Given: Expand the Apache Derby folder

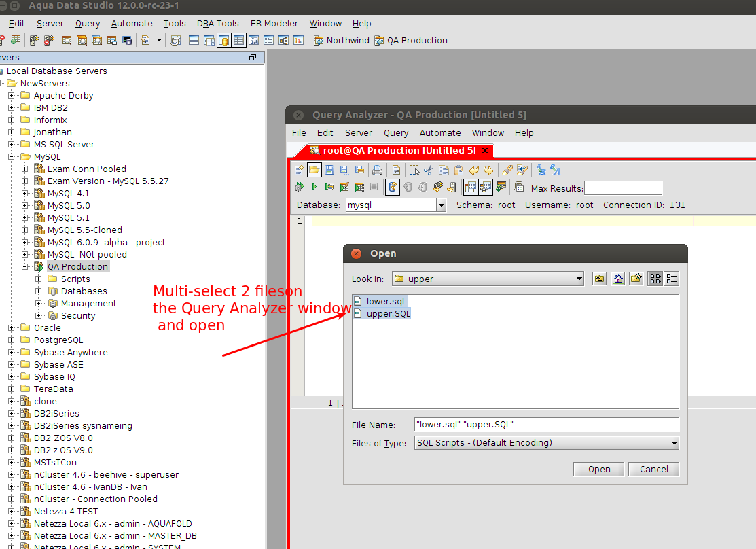Looking at the screenshot, I should (x=11, y=96).
